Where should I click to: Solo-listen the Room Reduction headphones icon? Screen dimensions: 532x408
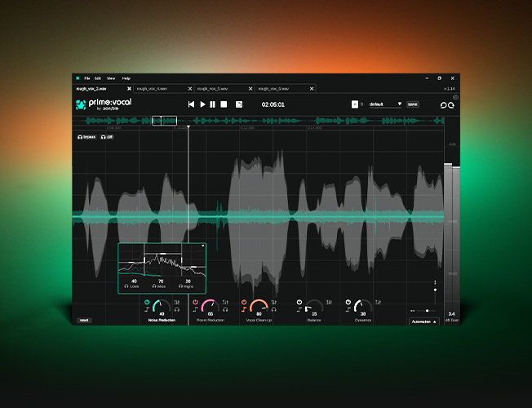pyautogui.click(x=225, y=309)
